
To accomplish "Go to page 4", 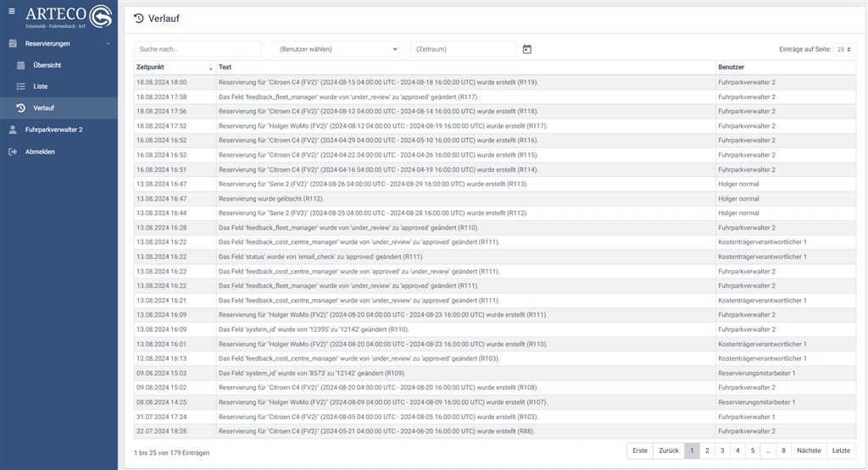I will (x=737, y=451).
